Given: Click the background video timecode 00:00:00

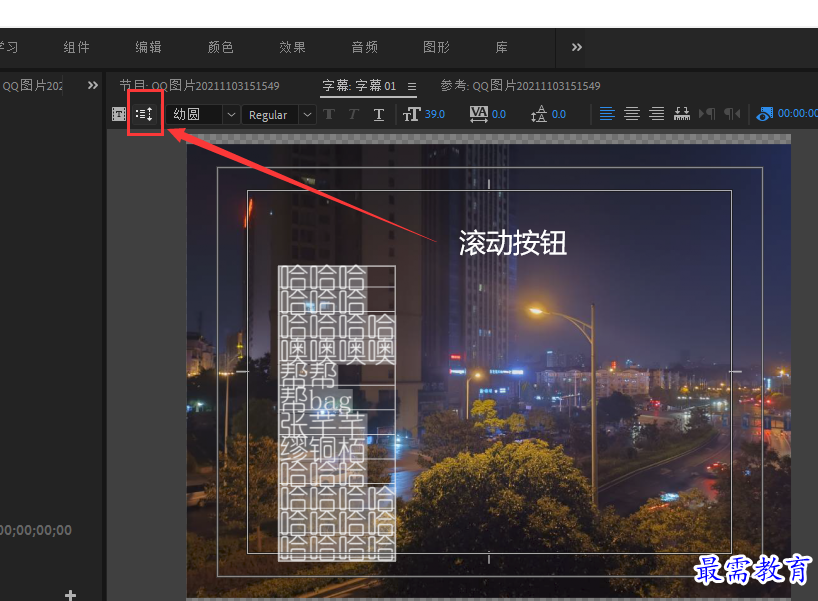Looking at the screenshot, I should pyautogui.click(x=798, y=113).
